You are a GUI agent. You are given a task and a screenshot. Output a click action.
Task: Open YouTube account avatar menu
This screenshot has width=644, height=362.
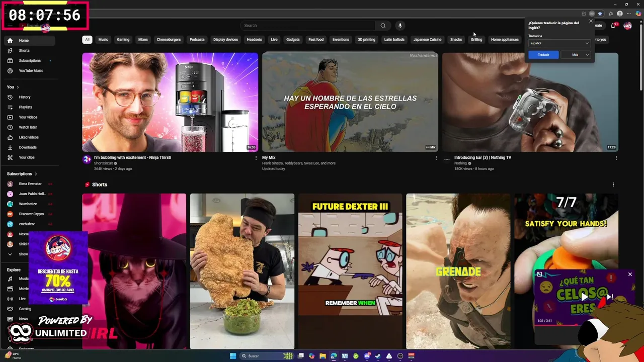(627, 26)
